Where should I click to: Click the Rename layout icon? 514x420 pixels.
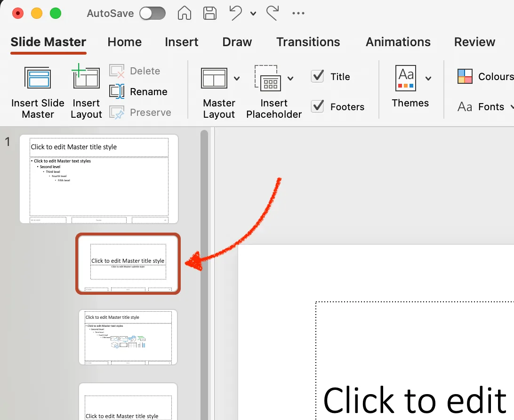pyautogui.click(x=117, y=91)
